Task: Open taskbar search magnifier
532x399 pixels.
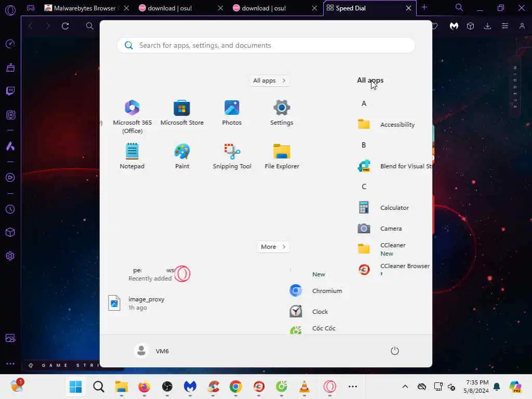Action: click(98, 387)
